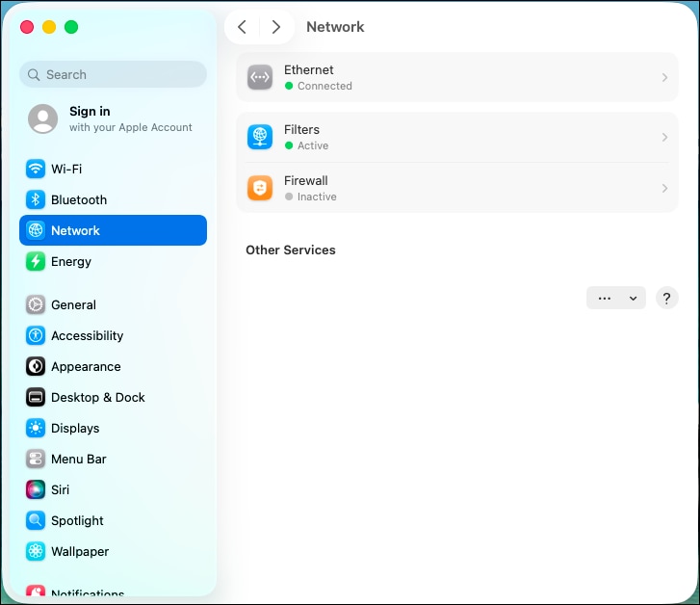This screenshot has width=700, height=605.
Task: Click the Displays label in sidebar
Action: coord(75,428)
